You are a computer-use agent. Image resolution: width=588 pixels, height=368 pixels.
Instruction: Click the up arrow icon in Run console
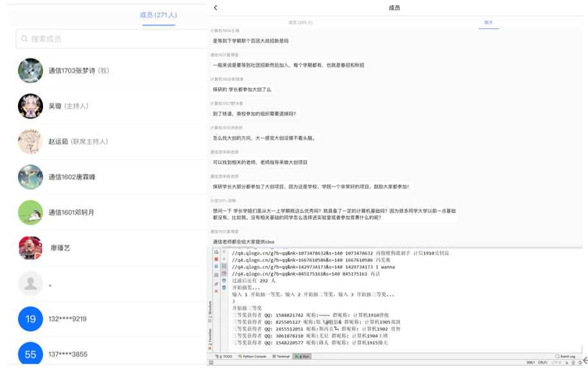click(224, 253)
